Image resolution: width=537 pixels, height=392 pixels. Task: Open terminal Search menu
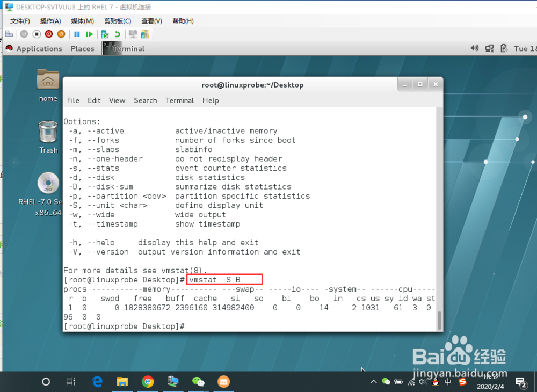145,100
